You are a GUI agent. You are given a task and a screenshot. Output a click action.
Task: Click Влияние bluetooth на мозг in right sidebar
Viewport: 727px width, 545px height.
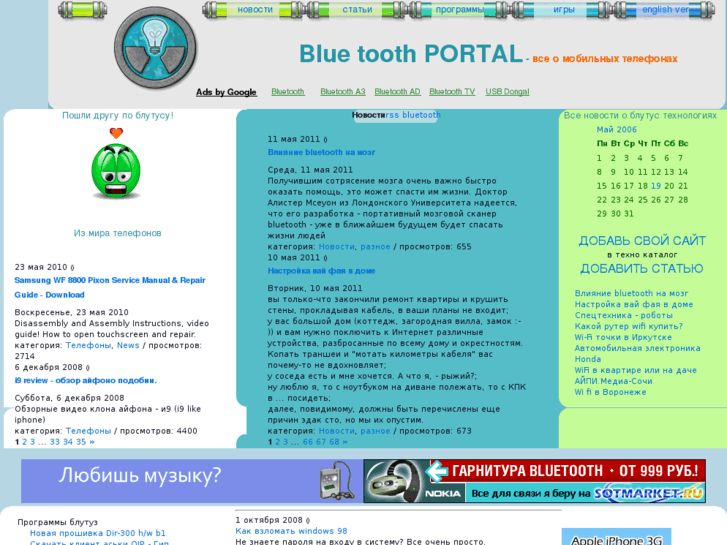631,293
